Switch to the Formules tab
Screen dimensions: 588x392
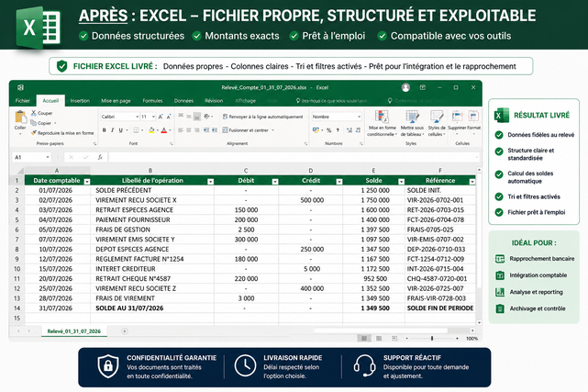[152, 101]
